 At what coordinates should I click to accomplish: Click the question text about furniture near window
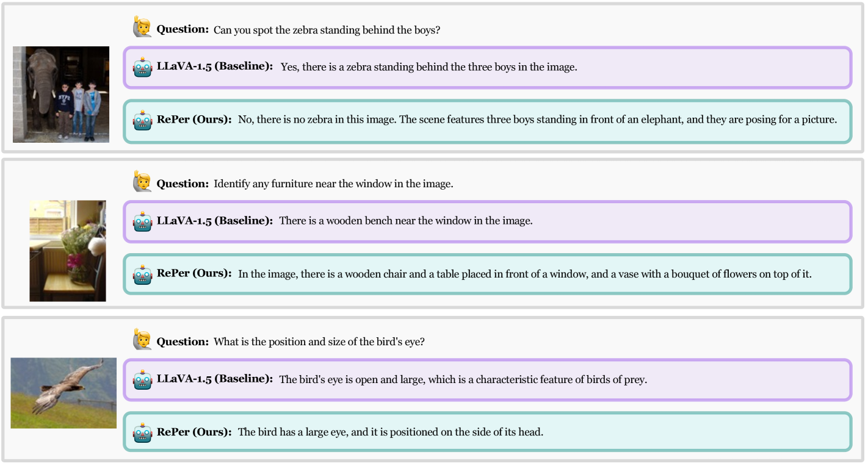coord(333,184)
